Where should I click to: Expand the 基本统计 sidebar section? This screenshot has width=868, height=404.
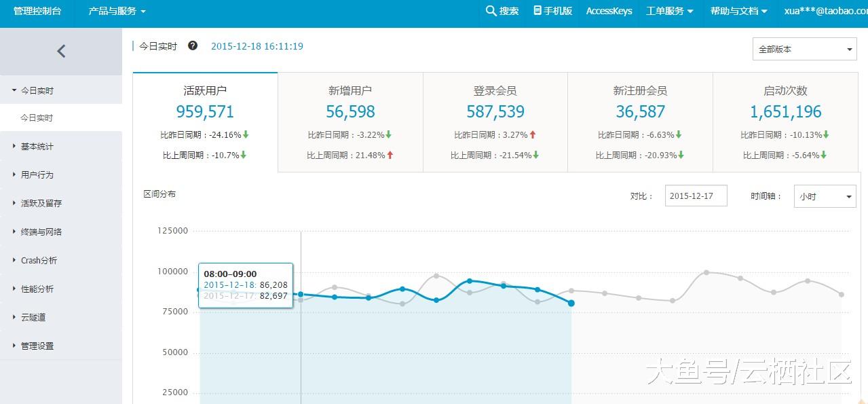(37, 147)
